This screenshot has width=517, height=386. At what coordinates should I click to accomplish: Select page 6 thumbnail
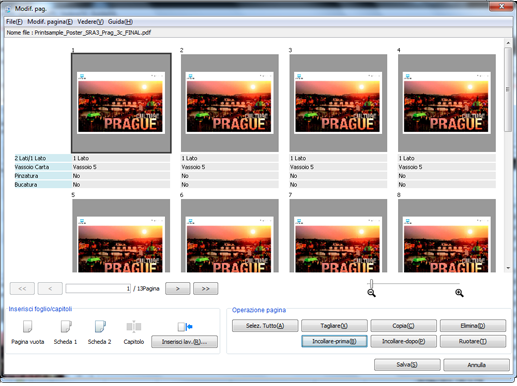point(230,236)
